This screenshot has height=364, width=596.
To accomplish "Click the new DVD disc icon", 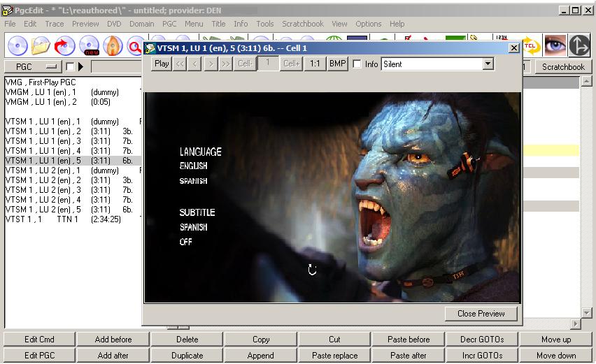I will 90,45.
